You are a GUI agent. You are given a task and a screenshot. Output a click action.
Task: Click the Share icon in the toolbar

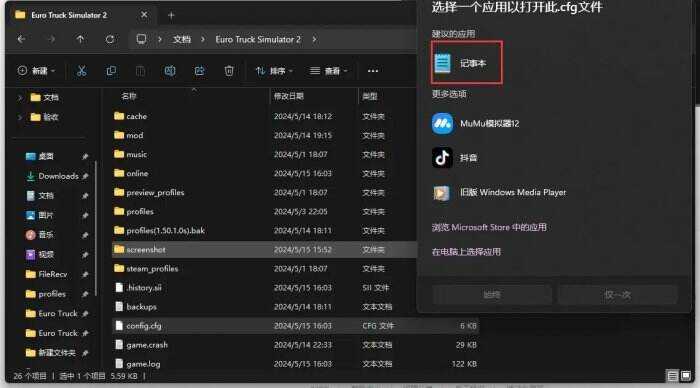[x=199, y=71]
